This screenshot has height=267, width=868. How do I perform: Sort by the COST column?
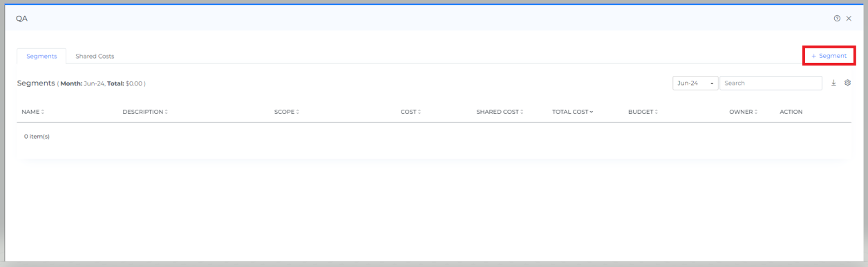click(x=411, y=112)
